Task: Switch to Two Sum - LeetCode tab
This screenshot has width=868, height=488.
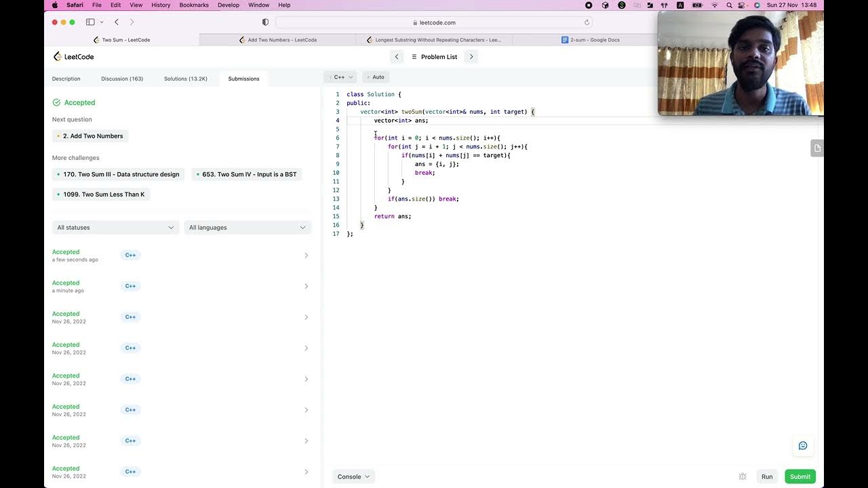Action: pyautogui.click(x=122, y=40)
